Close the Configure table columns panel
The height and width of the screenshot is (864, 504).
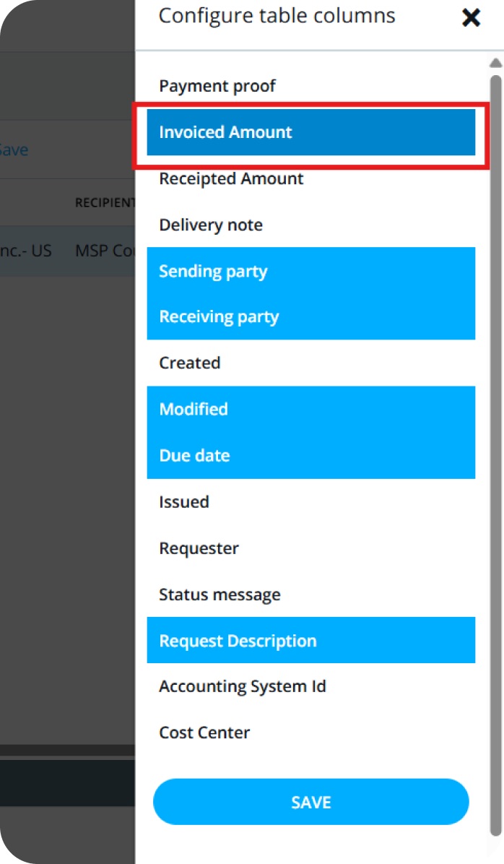coord(471,18)
